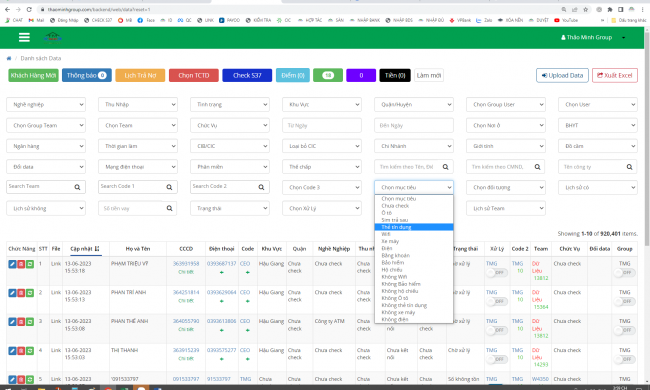
Task: Toggle Group OFF switch for PHAN THẾ ANH
Action: 624,330
